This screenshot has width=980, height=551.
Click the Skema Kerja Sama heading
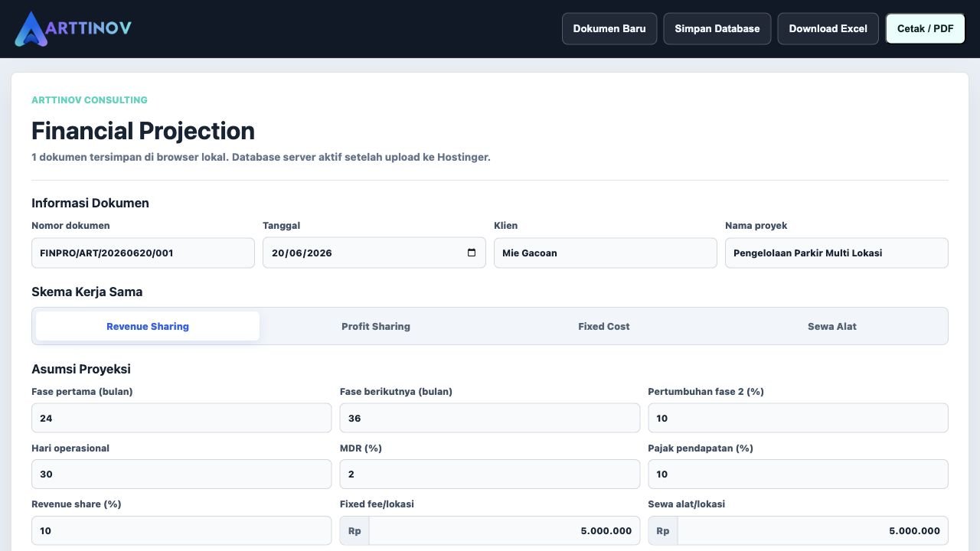tap(87, 292)
